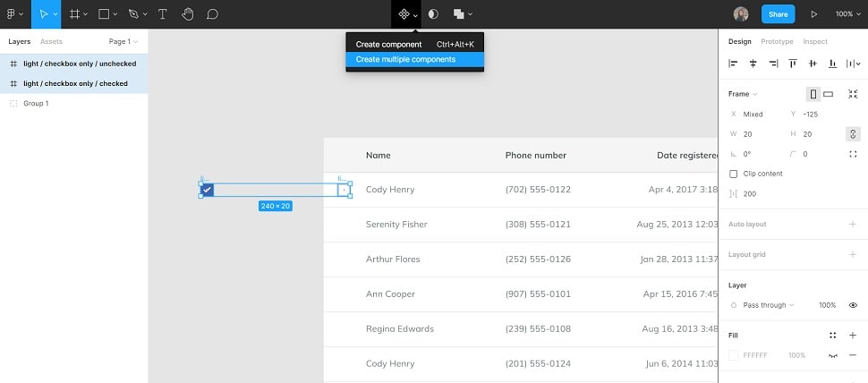
Task: Align selection to horizontal centers
Action: click(x=753, y=64)
